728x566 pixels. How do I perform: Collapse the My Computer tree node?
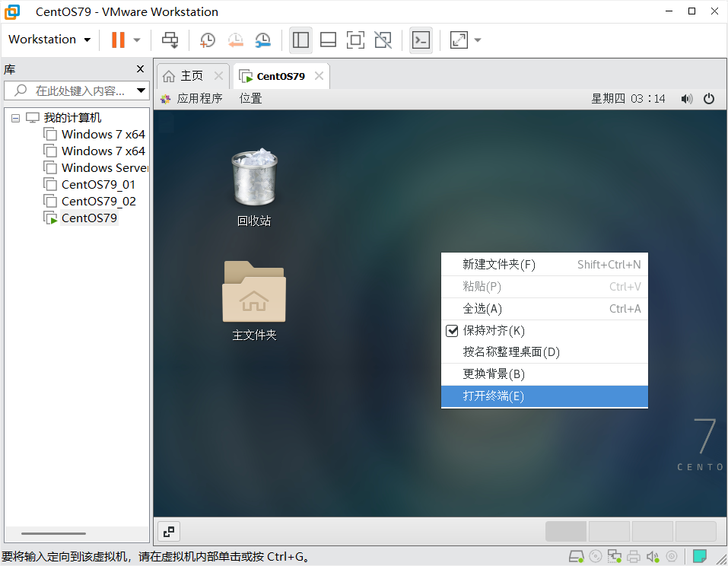pos(15,118)
